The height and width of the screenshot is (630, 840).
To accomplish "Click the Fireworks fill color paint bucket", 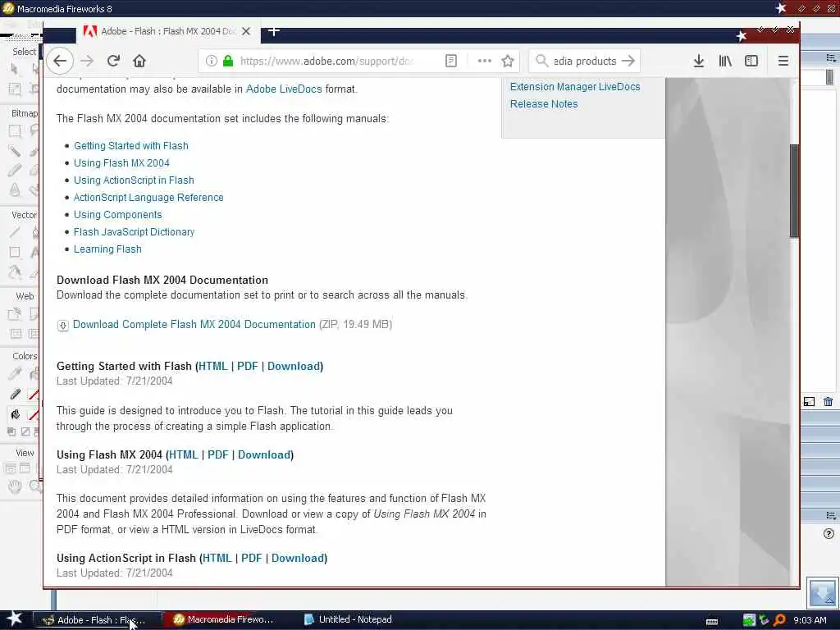I will click(15, 414).
